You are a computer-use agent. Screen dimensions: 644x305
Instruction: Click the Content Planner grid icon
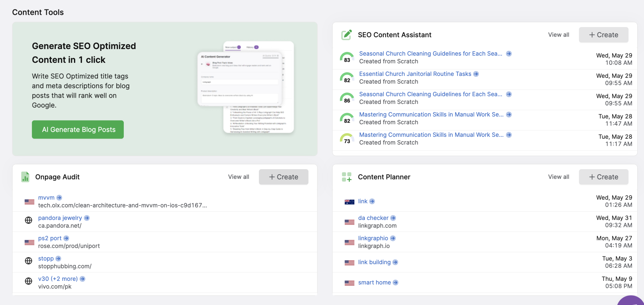coord(346,177)
